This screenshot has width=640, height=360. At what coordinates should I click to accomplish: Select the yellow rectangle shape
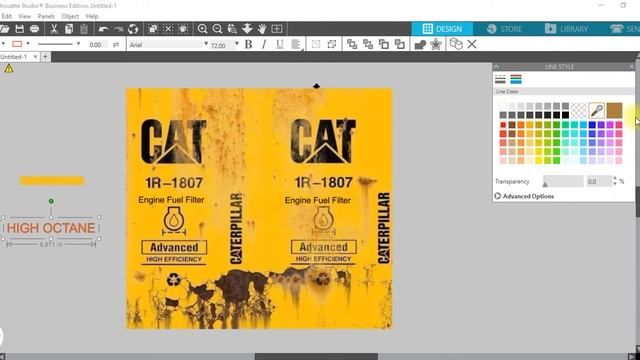[52, 181]
